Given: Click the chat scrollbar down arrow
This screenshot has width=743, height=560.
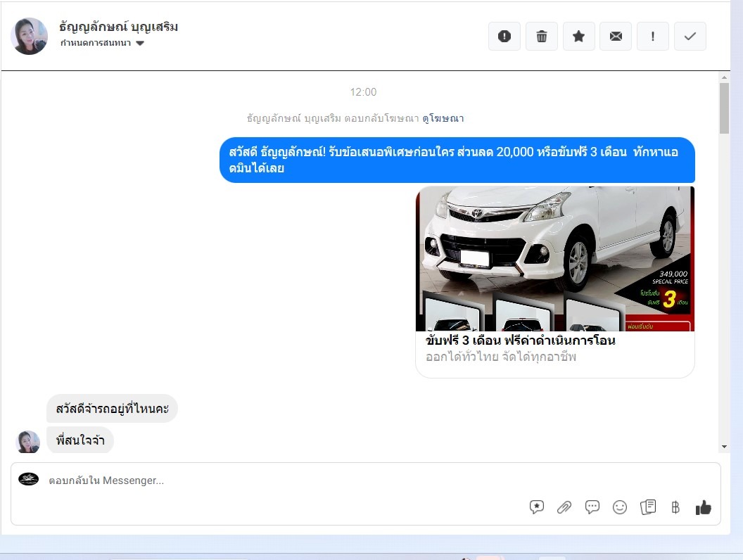Looking at the screenshot, I should (724, 446).
